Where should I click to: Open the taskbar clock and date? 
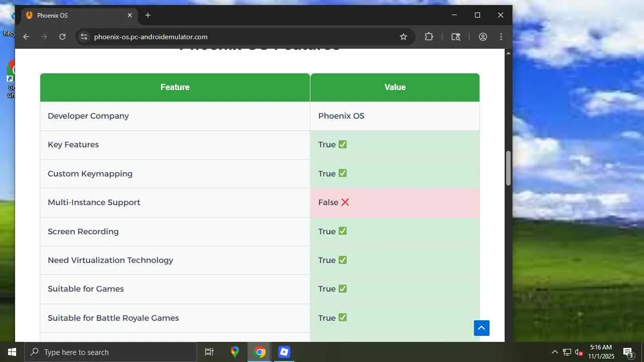601,352
